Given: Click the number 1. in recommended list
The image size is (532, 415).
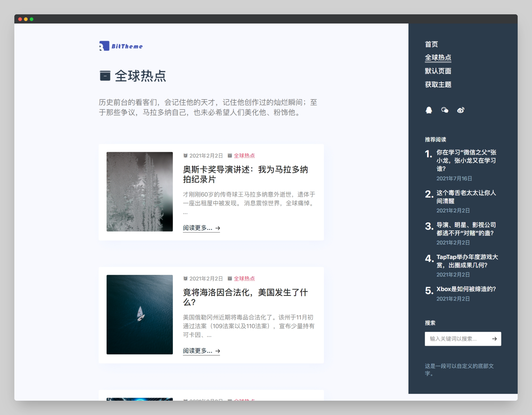Looking at the screenshot, I should (x=429, y=154).
